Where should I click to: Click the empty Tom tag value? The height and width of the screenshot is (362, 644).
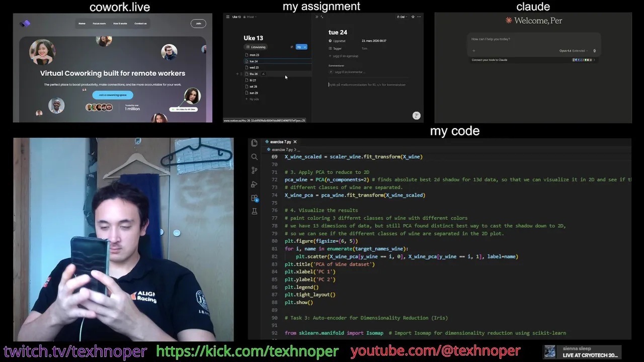coord(364,48)
